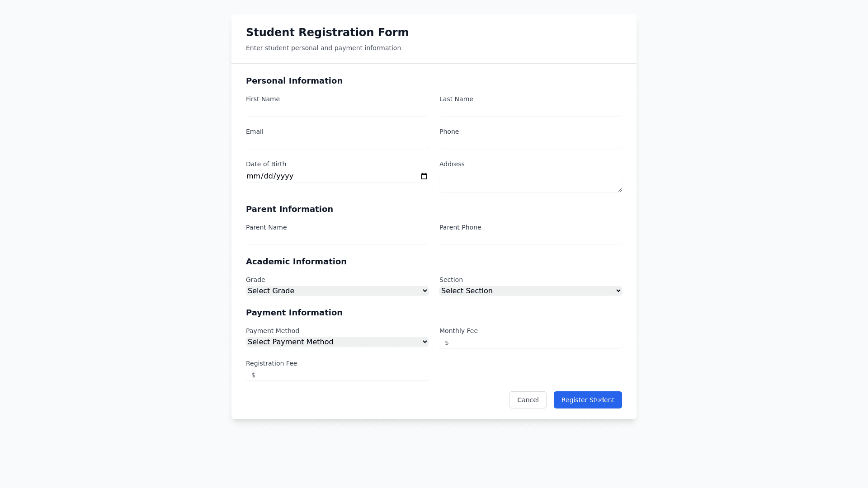The width and height of the screenshot is (868, 488).
Task: Click the Address text area
Action: pyautogui.click(x=530, y=182)
